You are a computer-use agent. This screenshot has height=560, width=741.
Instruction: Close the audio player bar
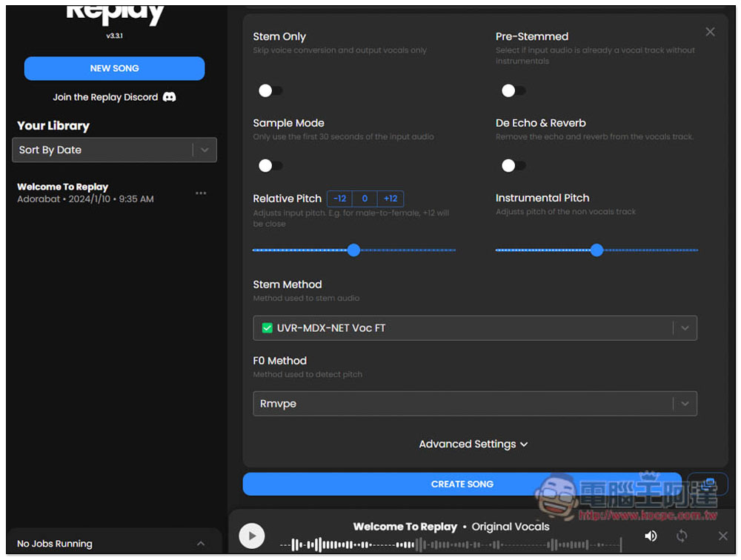(722, 536)
